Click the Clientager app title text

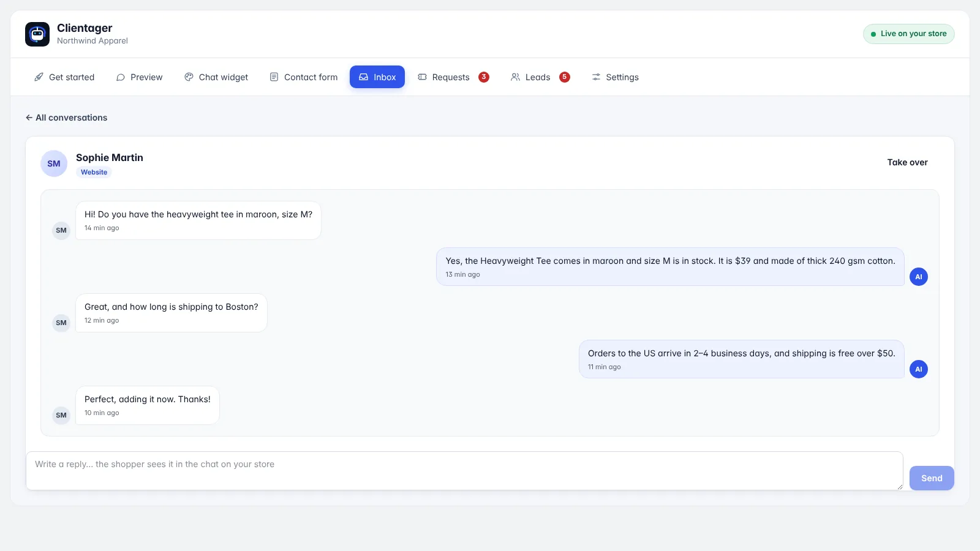tap(85, 28)
